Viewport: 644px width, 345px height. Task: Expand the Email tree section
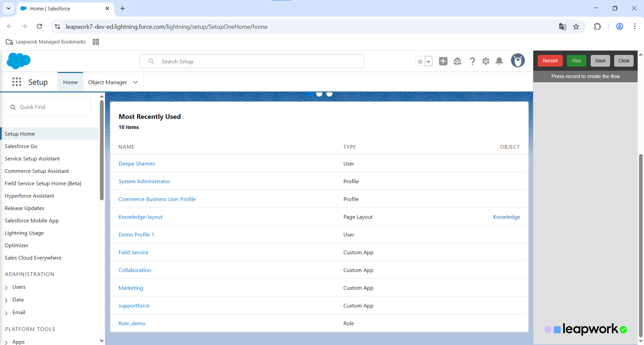(x=6, y=313)
